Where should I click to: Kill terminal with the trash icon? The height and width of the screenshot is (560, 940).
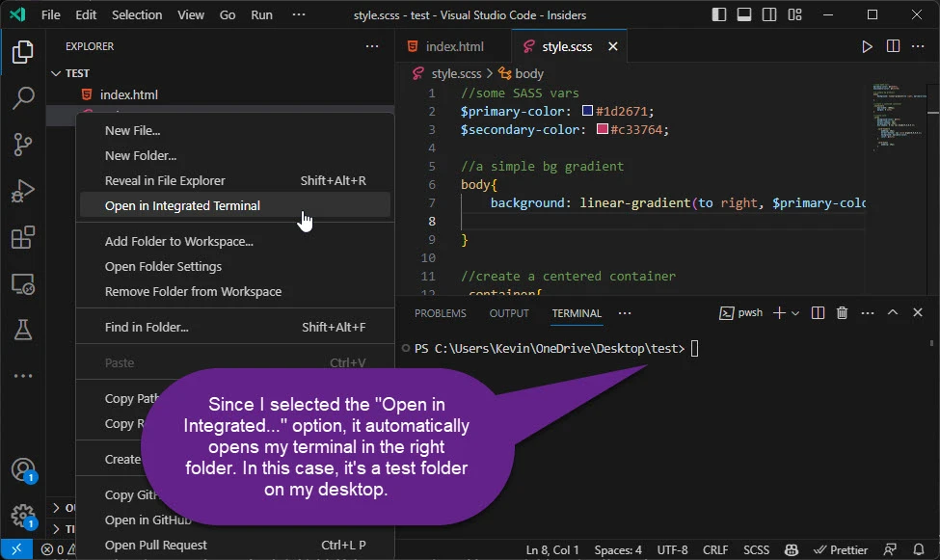842,313
